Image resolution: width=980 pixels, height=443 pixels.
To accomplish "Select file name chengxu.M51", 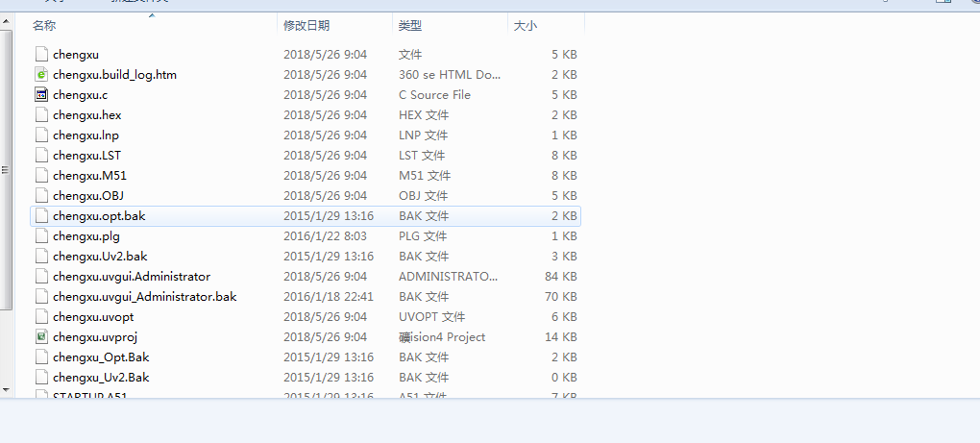I will (x=89, y=176).
